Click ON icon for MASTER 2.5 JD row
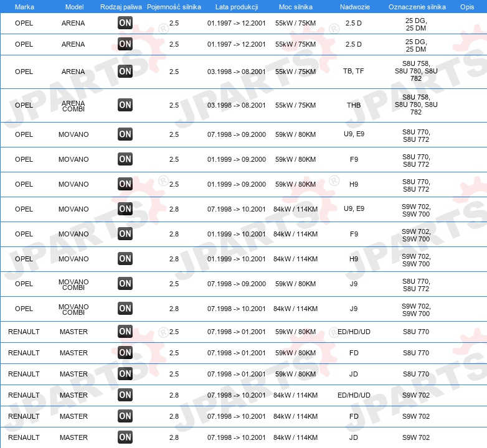This screenshot has width=487, height=448. [x=125, y=373]
